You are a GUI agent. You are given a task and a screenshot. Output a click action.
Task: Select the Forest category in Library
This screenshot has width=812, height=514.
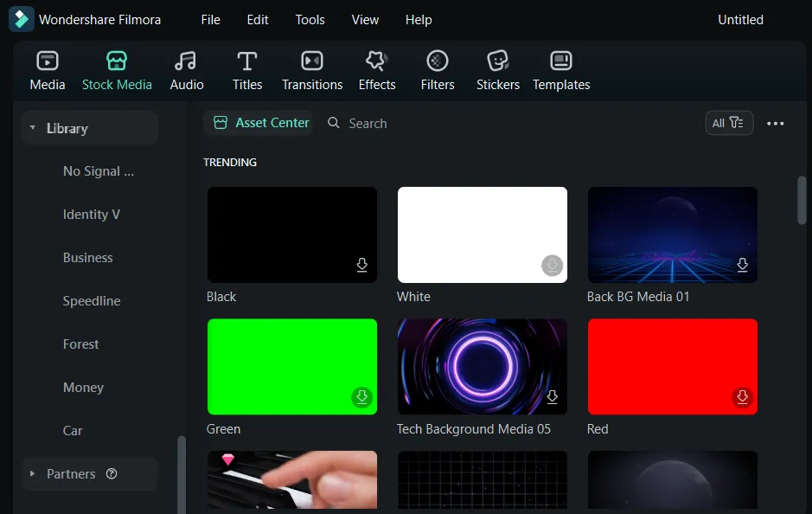(x=81, y=344)
